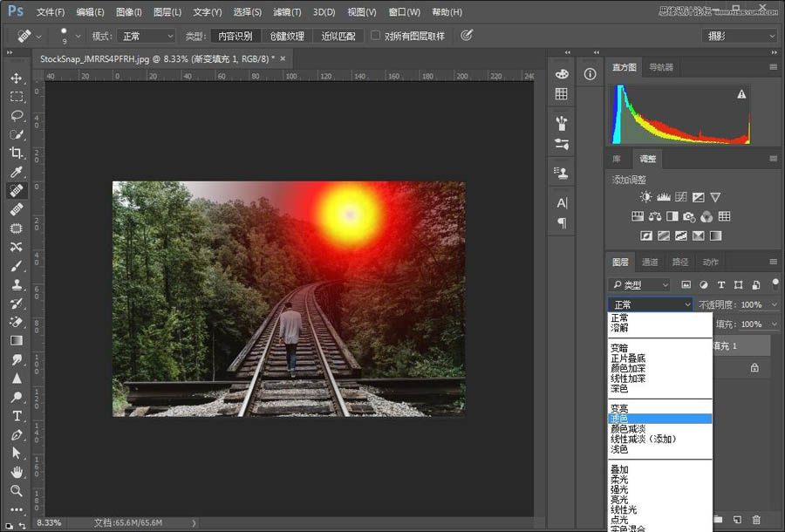Select the Hand tool

[17, 472]
